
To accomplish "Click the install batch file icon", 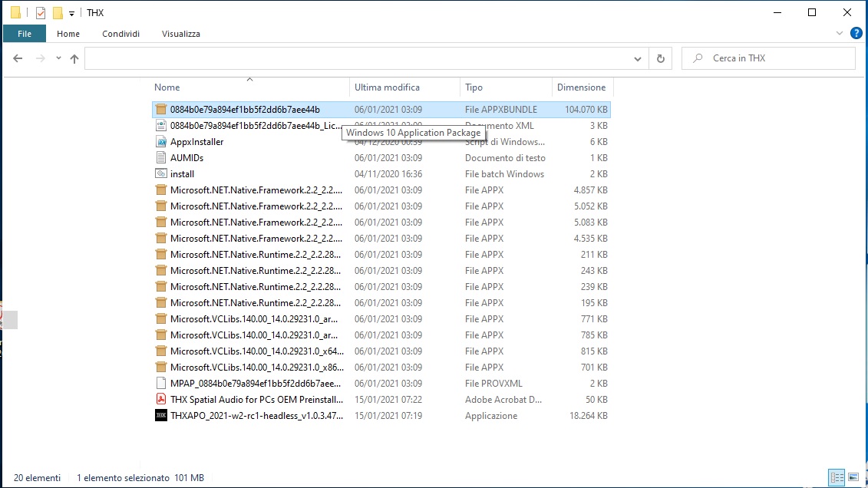I will coord(160,173).
